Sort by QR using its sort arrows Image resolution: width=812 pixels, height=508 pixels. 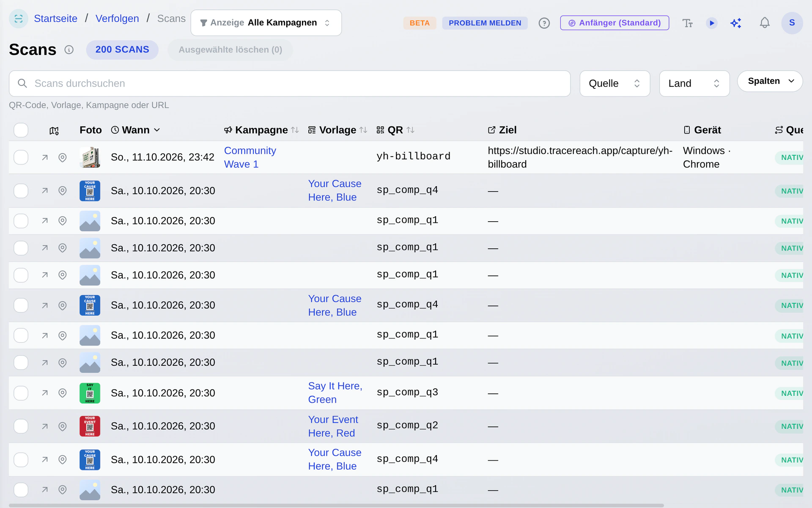point(411,130)
